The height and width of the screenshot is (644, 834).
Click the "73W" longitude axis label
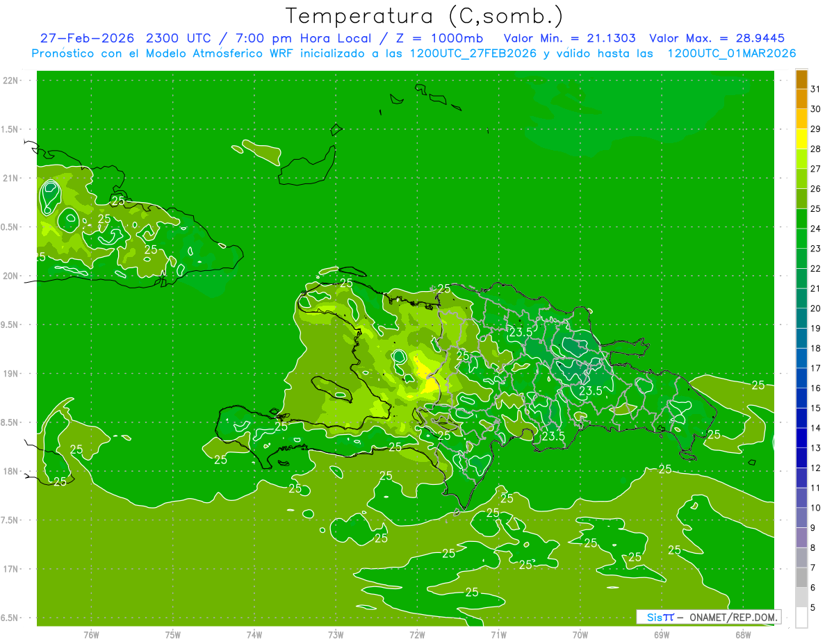click(x=336, y=635)
